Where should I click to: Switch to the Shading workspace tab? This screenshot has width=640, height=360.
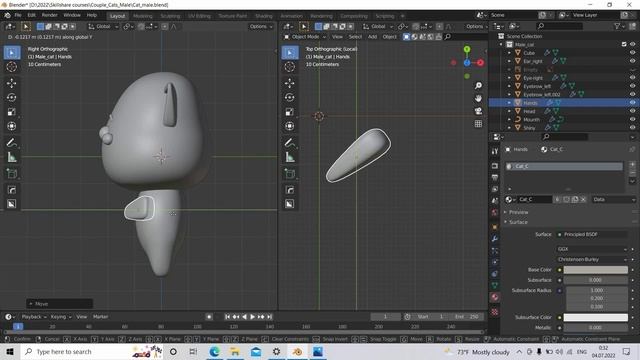coord(264,16)
